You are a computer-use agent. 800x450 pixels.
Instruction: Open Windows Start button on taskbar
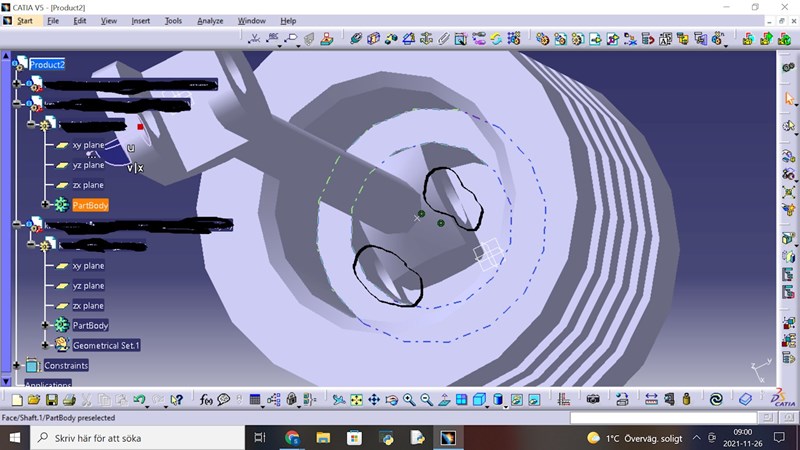point(15,438)
